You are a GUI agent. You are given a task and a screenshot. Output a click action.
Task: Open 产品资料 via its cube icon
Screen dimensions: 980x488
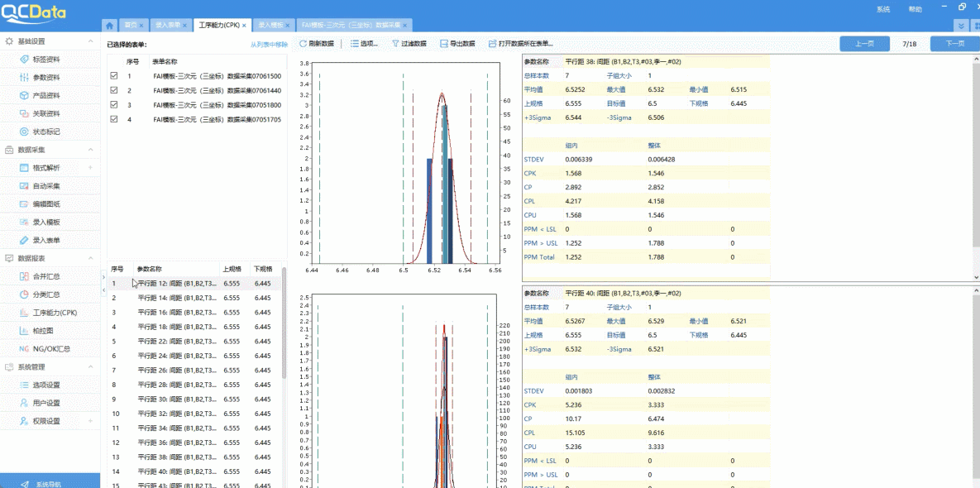(x=25, y=96)
